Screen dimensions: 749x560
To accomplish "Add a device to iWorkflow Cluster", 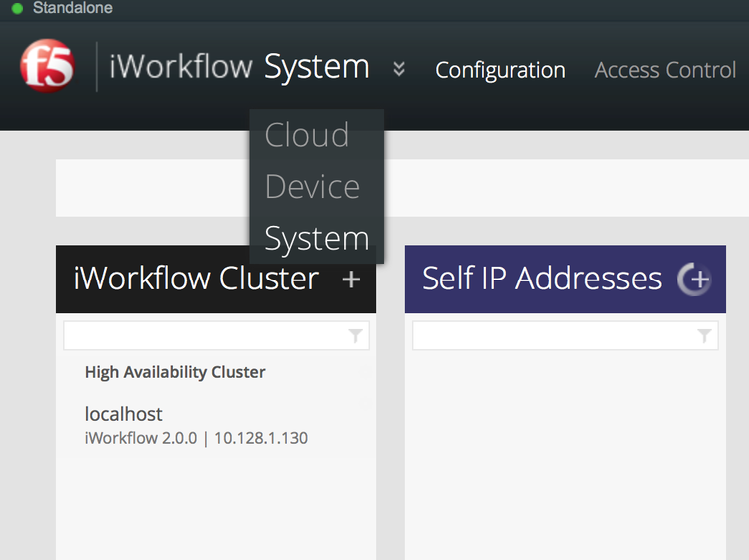I will [x=351, y=280].
